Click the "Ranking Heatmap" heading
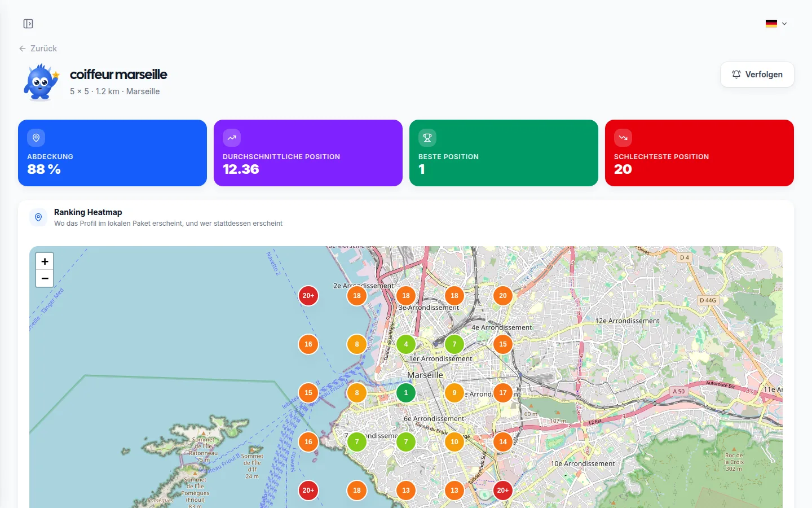The height and width of the screenshot is (508, 812). click(88, 212)
